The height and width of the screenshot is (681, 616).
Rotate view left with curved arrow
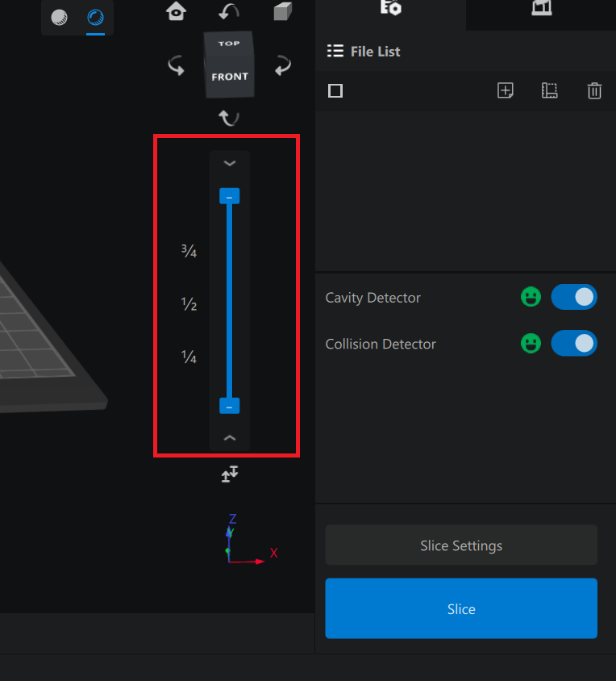click(x=176, y=65)
